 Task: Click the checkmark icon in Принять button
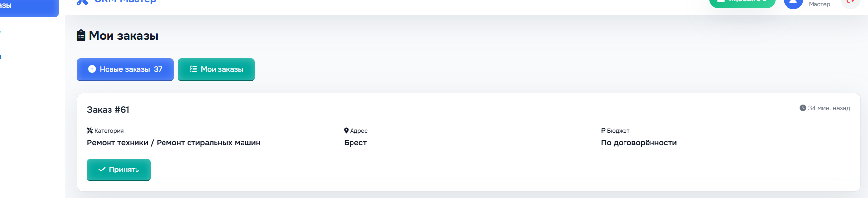click(102, 170)
